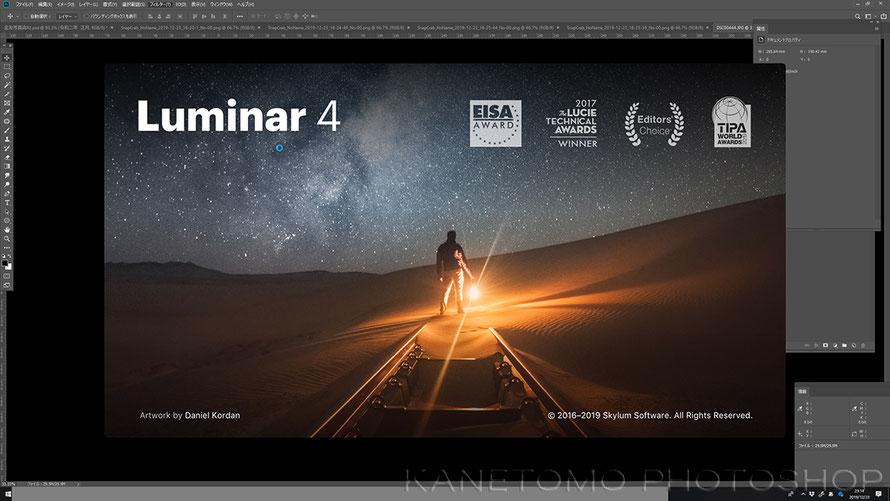Open the Windows Start button
Screen dimensions: 890x501
(8, 495)
